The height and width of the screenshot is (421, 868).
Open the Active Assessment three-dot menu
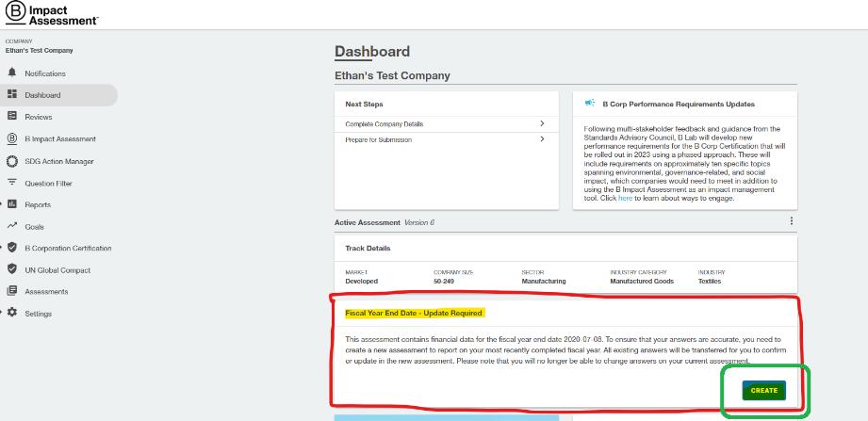[791, 221]
